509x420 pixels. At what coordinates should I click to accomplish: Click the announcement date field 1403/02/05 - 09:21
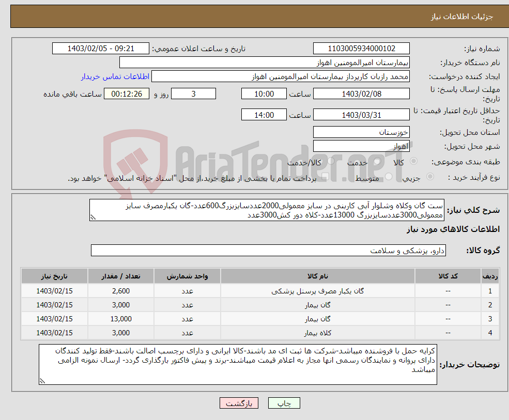(x=101, y=49)
